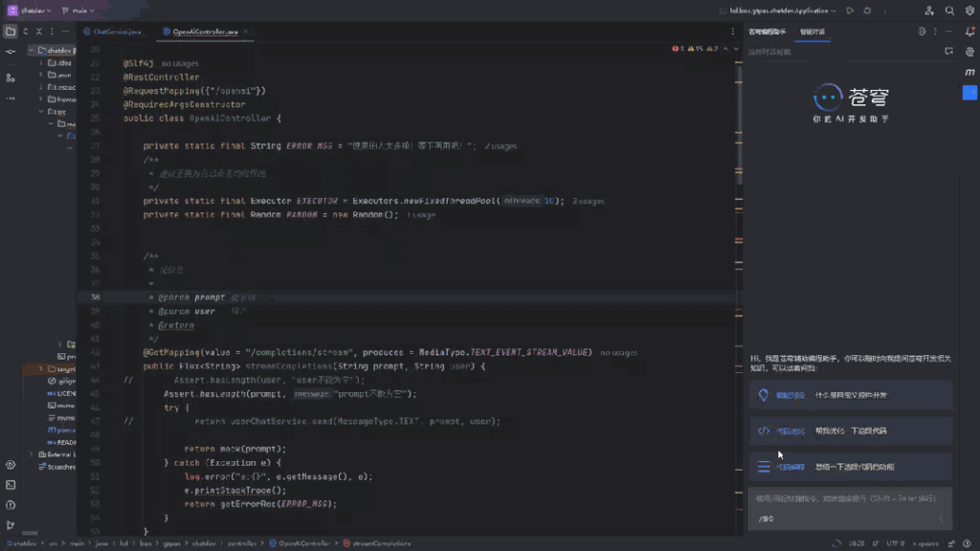Click the 代码优化 suggestion card
The height and width of the screenshot is (551, 980).
tap(850, 430)
